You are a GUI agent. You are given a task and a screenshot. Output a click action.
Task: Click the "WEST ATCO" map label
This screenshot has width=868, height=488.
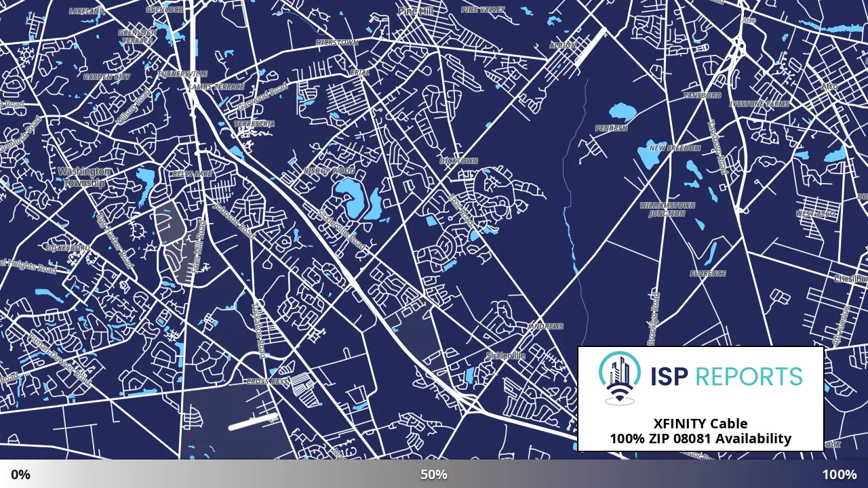tap(816, 213)
